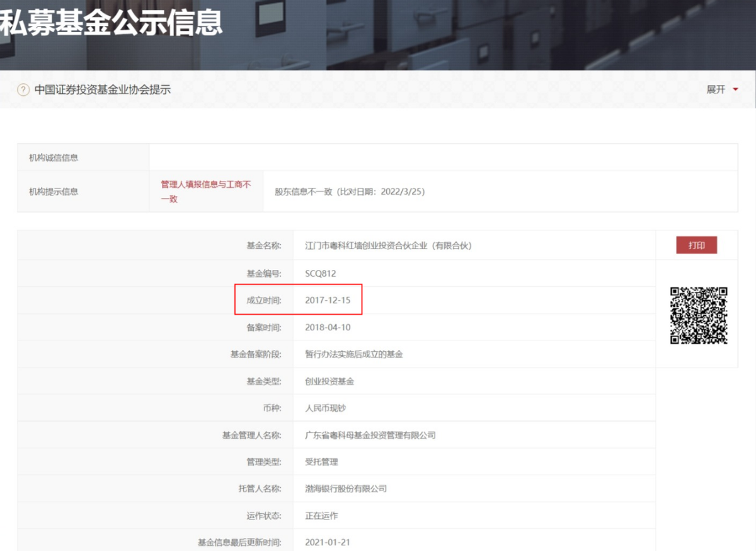Image resolution: width=756 pixels, height=551 pixels.
Task: Expand the notice using the red triangle arrow
Action: (x=735, y=90)
